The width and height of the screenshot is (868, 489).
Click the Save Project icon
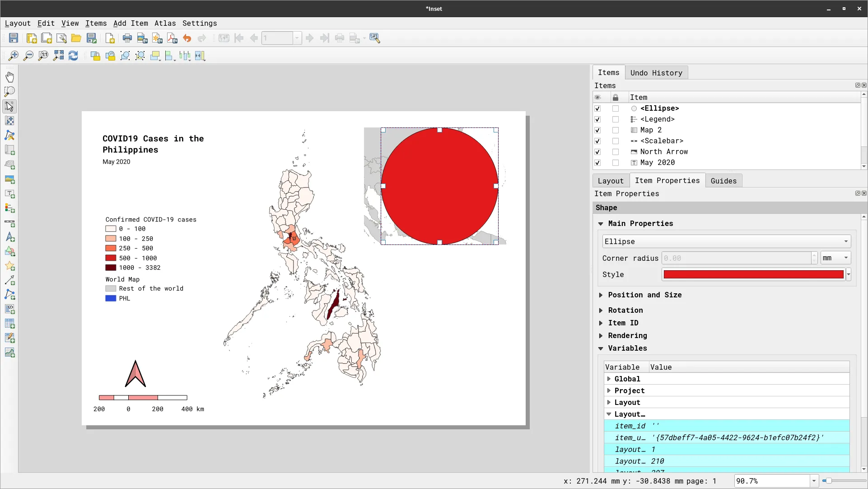pos(14,38)
